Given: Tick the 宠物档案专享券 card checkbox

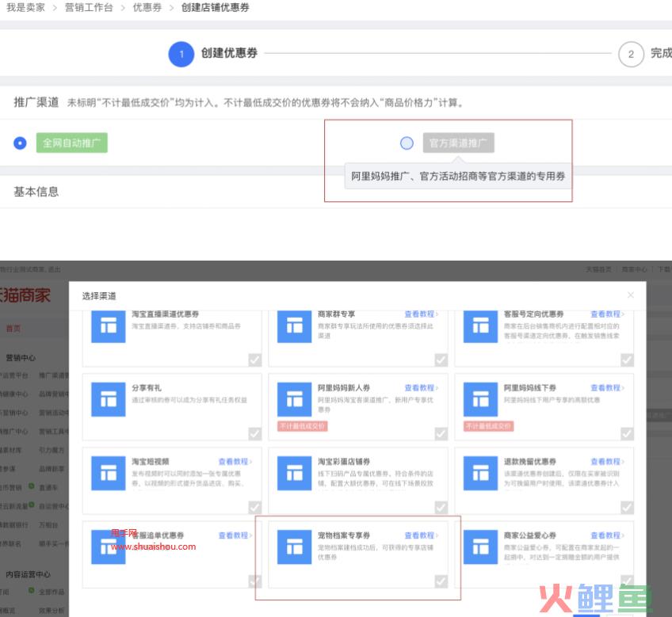Looking at the screenshot, I should [x=441, y=581].
